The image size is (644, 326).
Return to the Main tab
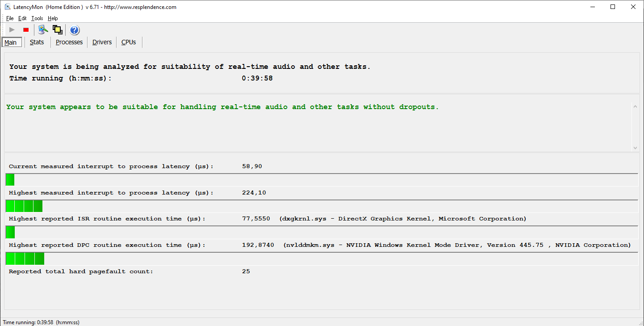11,42
